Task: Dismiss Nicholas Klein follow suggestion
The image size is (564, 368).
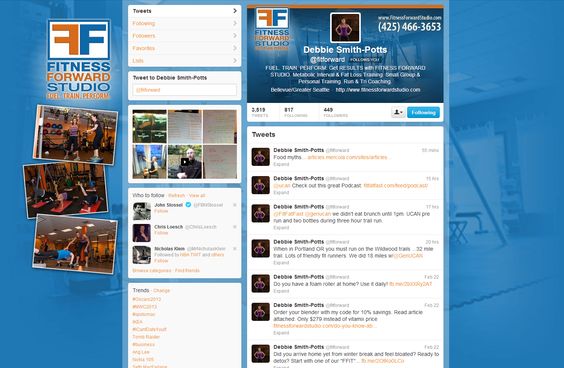Action: (x=235, y=249)
